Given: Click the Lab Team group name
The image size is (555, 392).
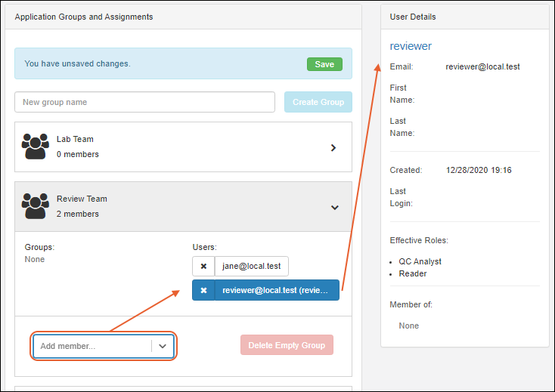Looking at the screenshot, I should 75,140.
